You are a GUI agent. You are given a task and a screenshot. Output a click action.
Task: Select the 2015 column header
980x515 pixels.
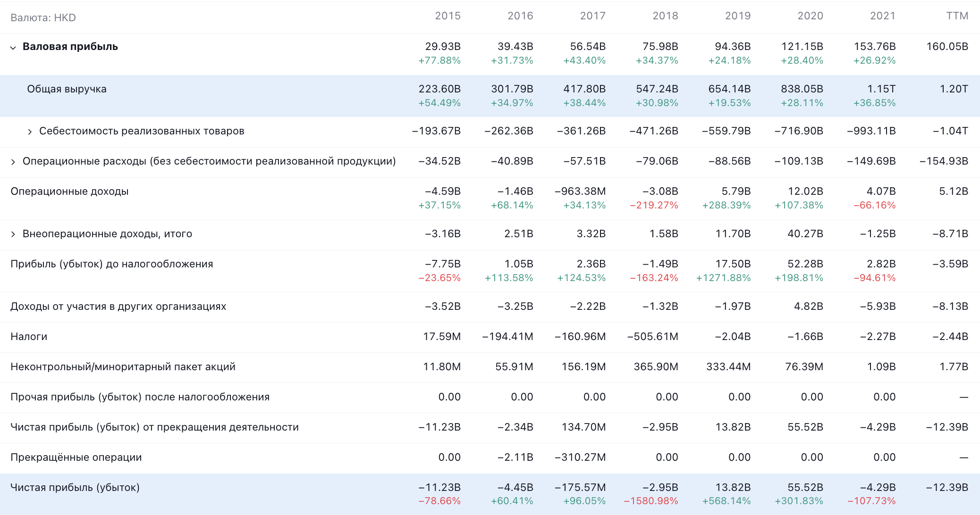448,16
